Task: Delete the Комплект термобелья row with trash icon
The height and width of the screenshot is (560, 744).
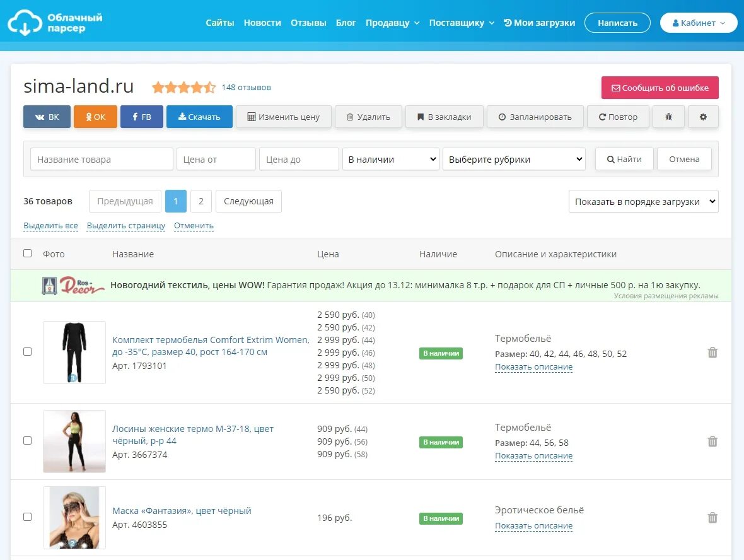Action: coord(712,353)
